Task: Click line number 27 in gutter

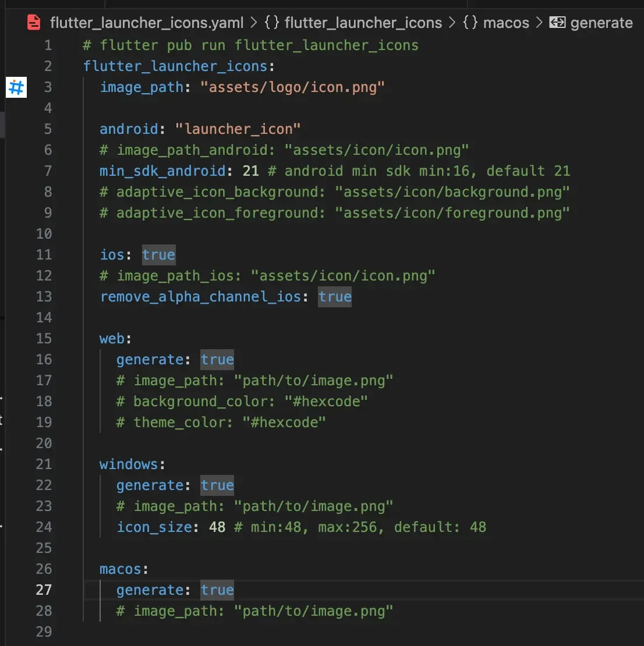Action: [44, 590]
